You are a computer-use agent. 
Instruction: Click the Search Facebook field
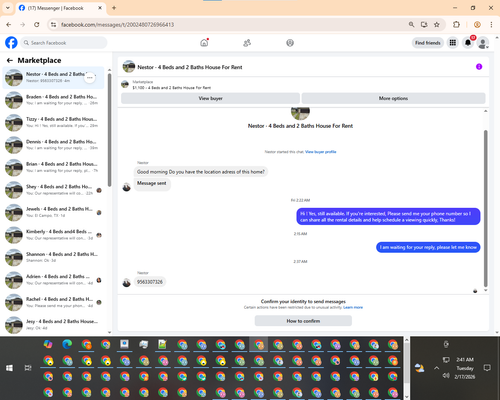[x=64, y=43]
